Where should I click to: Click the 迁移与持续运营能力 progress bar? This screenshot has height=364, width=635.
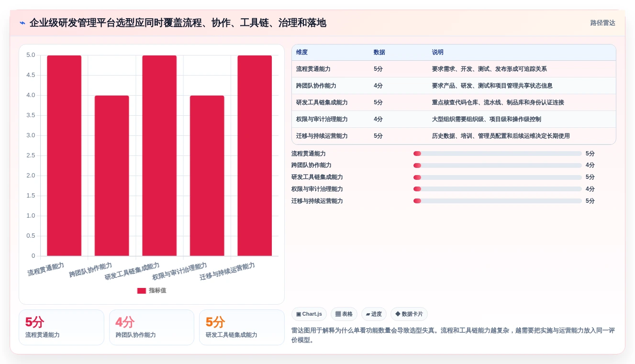point(498,201)
